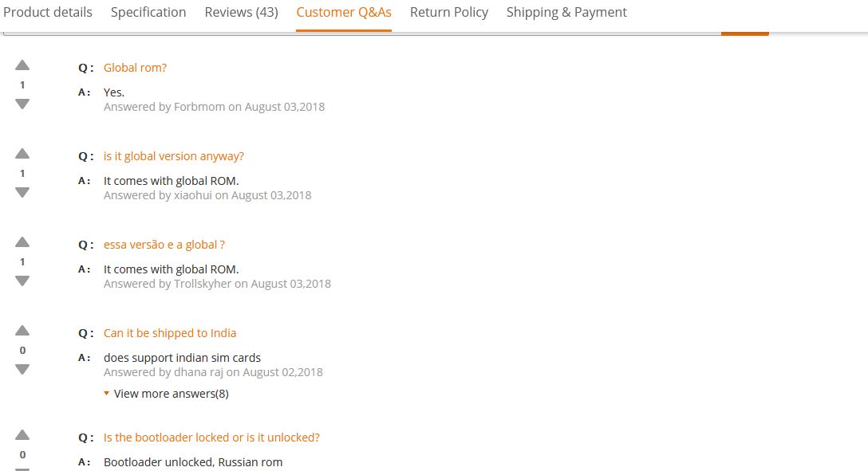Click "Is the bootloader locked or is it unlocked?"
Screen dimensions: 868x471
coord(211,438)
